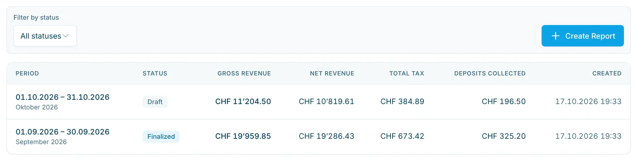
Task: Click the September 2026 subtitle
Action: tap(41, 142)
